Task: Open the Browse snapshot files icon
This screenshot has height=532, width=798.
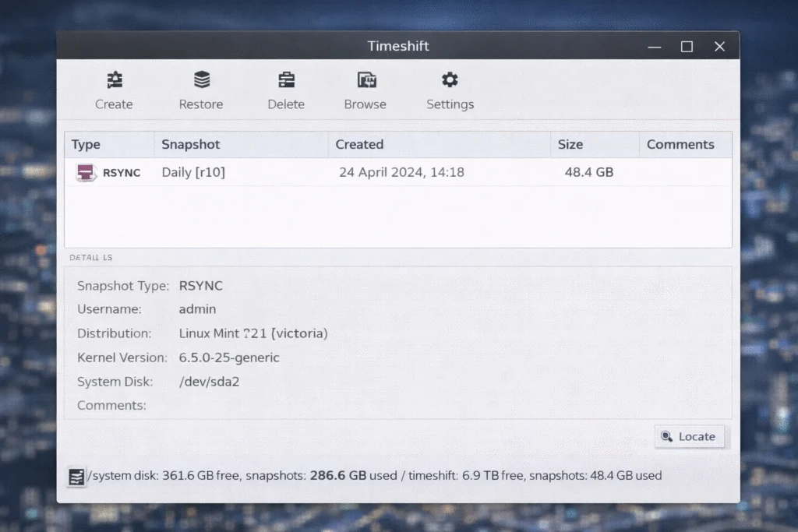Action: [x=366, y=80]
